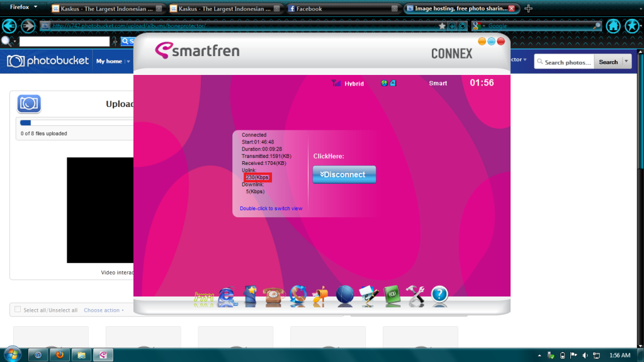This screenshot has width=644, height=362.
Task: Bookmark this page with the URL bar star
Action: click(x=442, y=26)
